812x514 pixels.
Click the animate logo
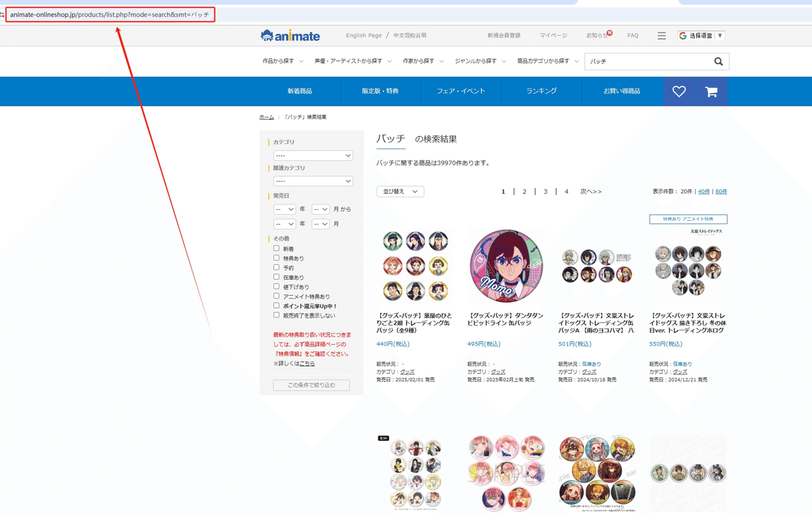coord(290,35)
